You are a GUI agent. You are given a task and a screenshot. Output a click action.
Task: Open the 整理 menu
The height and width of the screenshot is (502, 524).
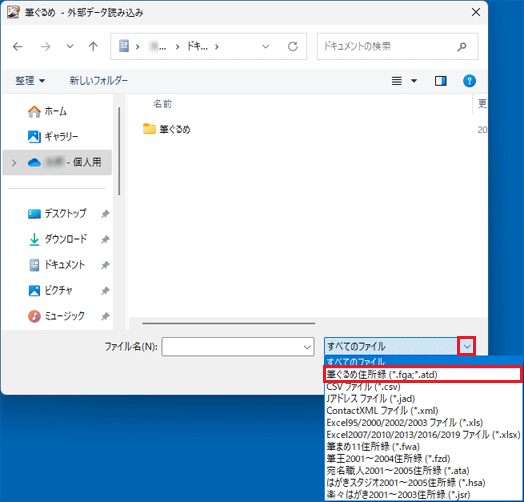click(x=30, y=81)
